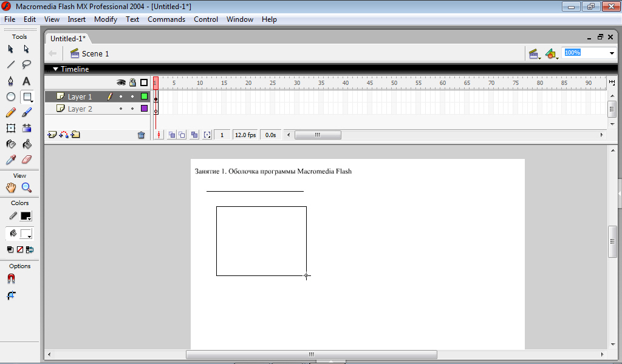Select the Fill Transform tool
The image size is (622, 364).
26,128
